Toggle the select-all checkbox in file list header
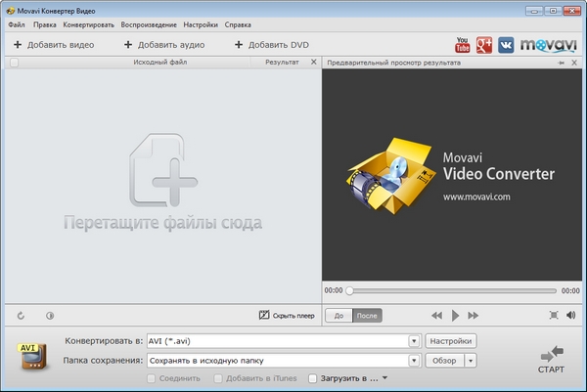 [14, 63]
